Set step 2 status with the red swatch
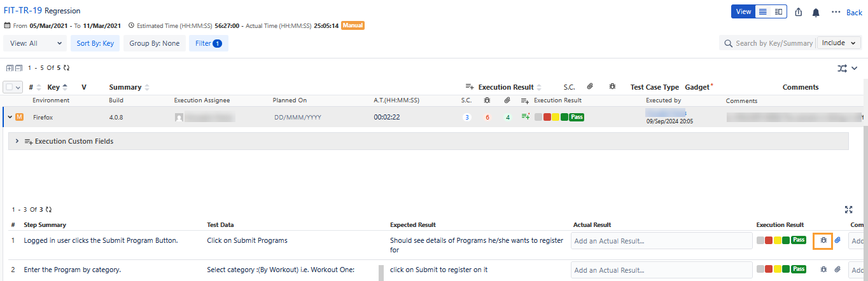868x281 pixels. point(769,270)
